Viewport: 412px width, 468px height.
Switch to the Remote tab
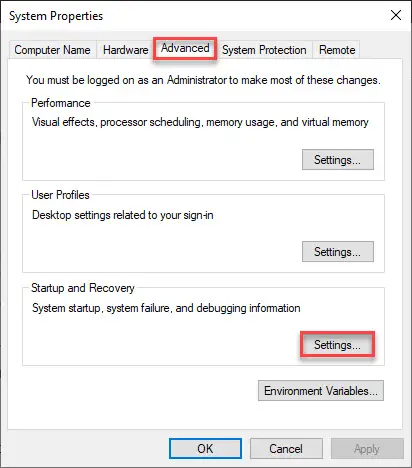click(x=337, y=50)
